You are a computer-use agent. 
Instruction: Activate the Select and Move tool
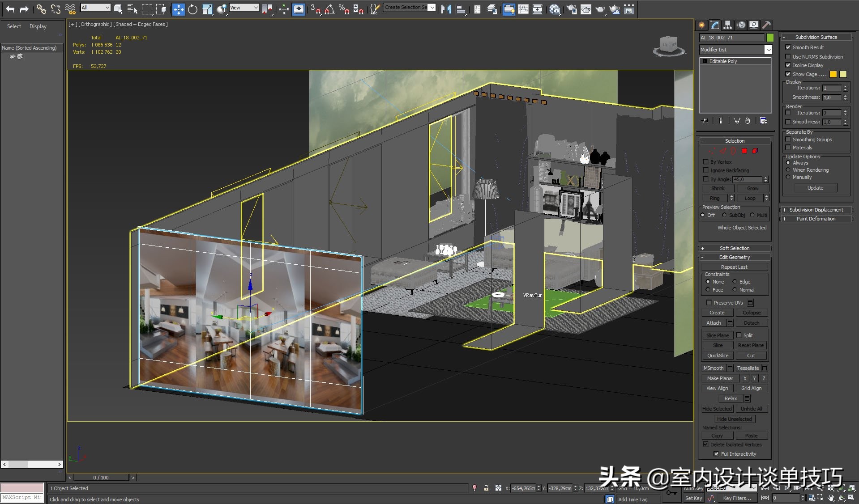coord(178,9)
